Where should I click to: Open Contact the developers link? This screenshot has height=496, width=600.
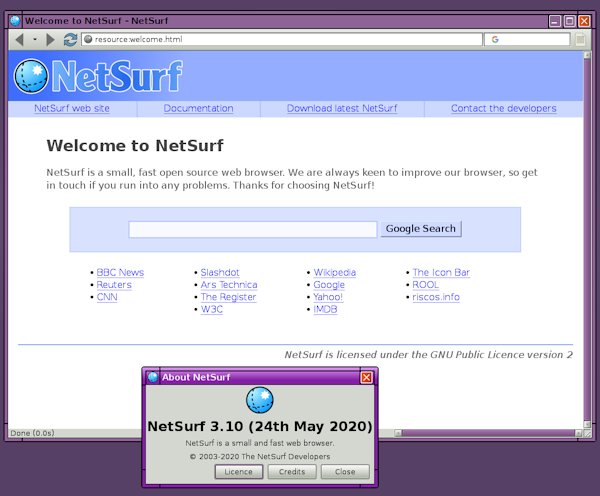click(x=504, y=108)
